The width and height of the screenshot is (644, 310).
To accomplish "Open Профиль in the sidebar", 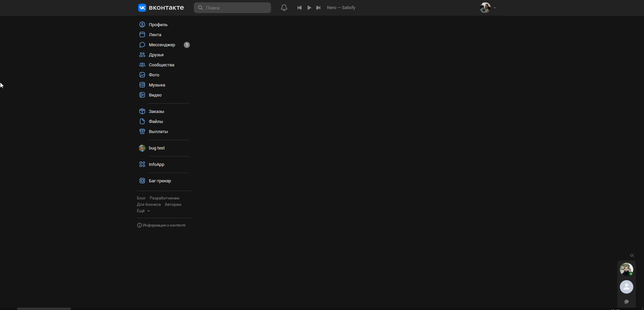I will coord(164,24).
